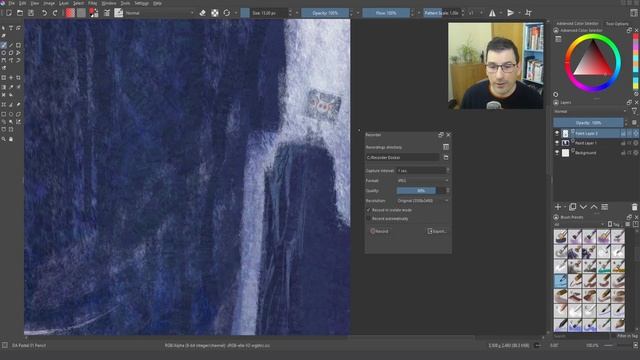The width and height of the screenshot is (640, 360).
Task: Open the blending mode Normal dropdown in toolbar
Action: (x=159, y=13)
